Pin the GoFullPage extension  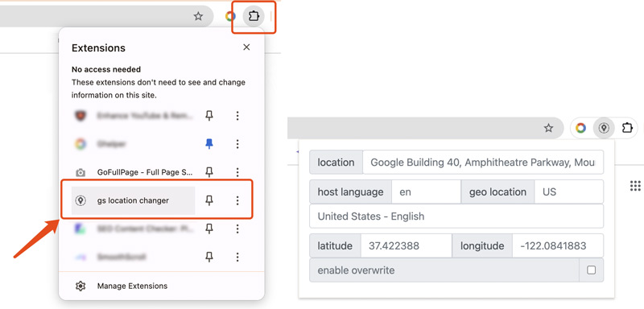click(x=209, y=172)
